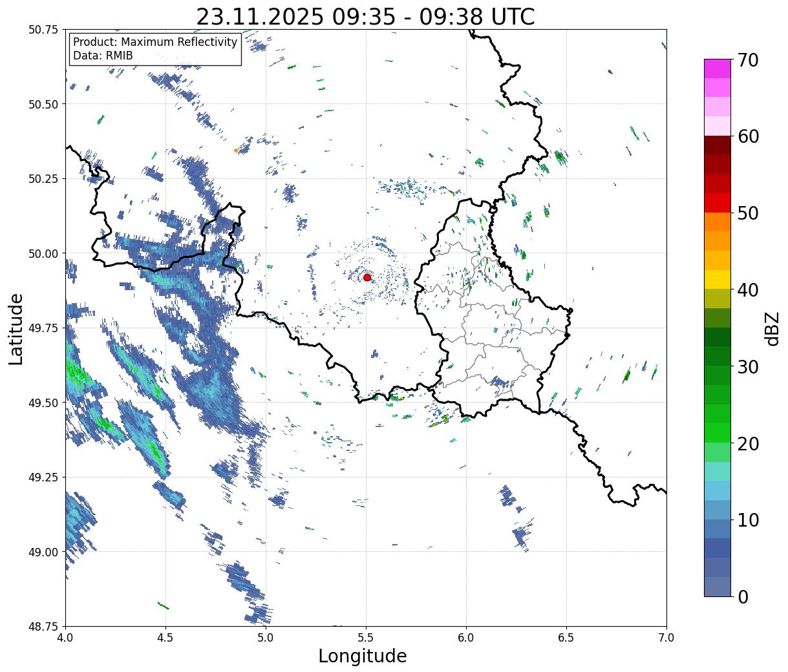Click the latitude tick label 49.00
788x672 pixels.
click(43, 552)
